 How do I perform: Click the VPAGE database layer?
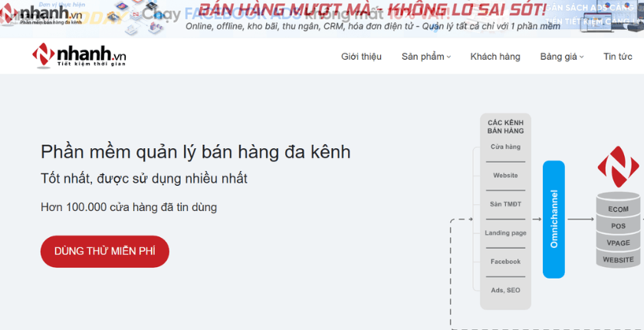[618, 243]
